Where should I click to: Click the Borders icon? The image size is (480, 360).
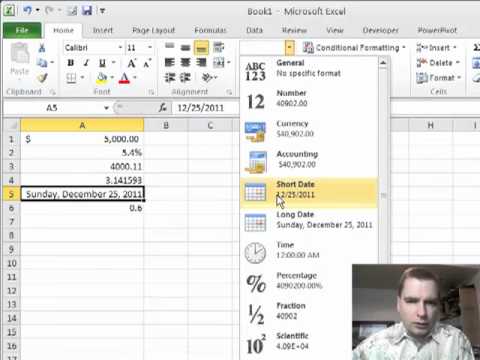click(71, 78)
